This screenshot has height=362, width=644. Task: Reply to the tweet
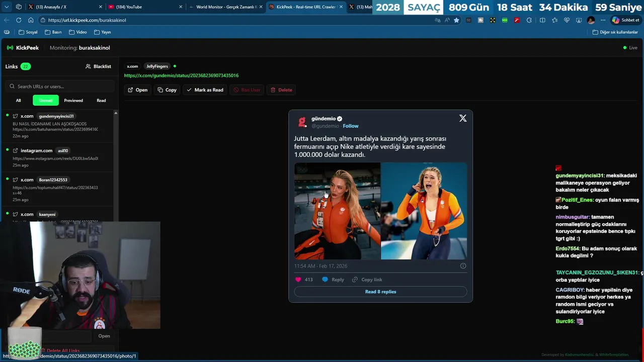[x=333, y=280]
